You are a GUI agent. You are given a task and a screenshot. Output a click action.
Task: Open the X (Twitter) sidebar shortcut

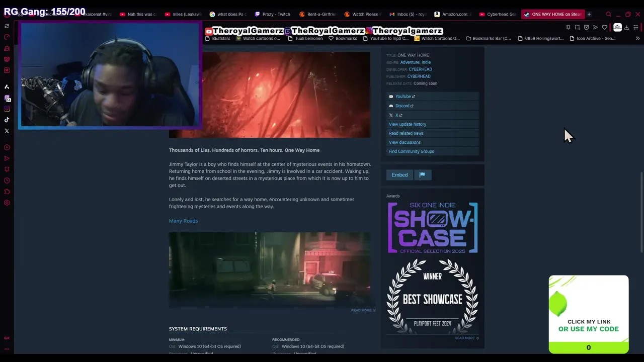[7, 131]
